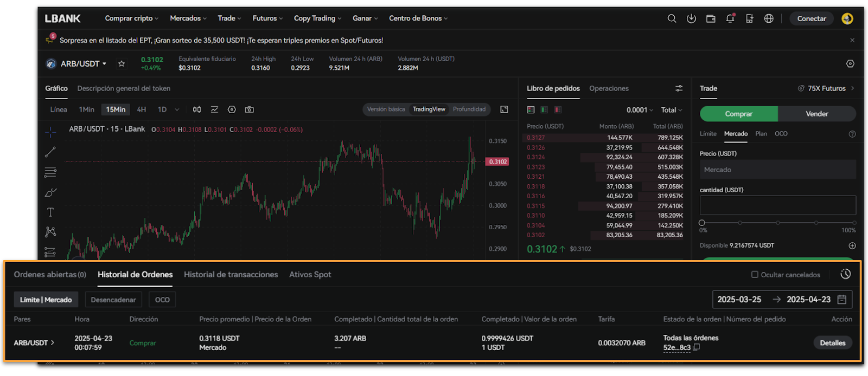Expand chart to fullscreen
The image size is (868, 376).
click(x=504, y=109)
